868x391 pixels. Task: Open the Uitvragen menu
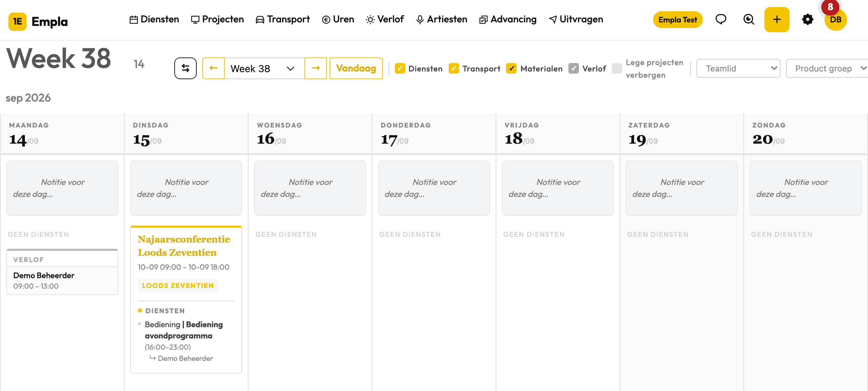[576, 19]
